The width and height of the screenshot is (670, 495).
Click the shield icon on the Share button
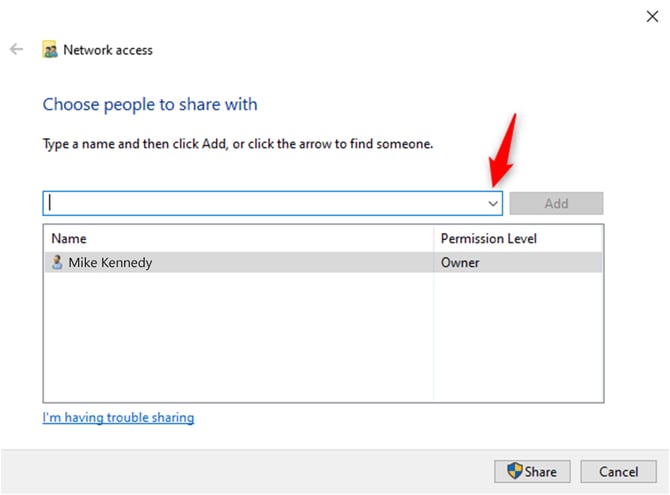(x=515, y=471)
